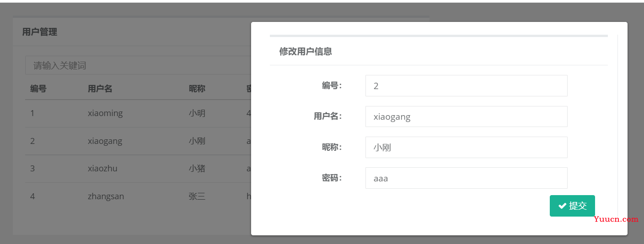The image size is (644, 244).
Task: Click the 编号 table column header
Action: (x=38, y=89)
